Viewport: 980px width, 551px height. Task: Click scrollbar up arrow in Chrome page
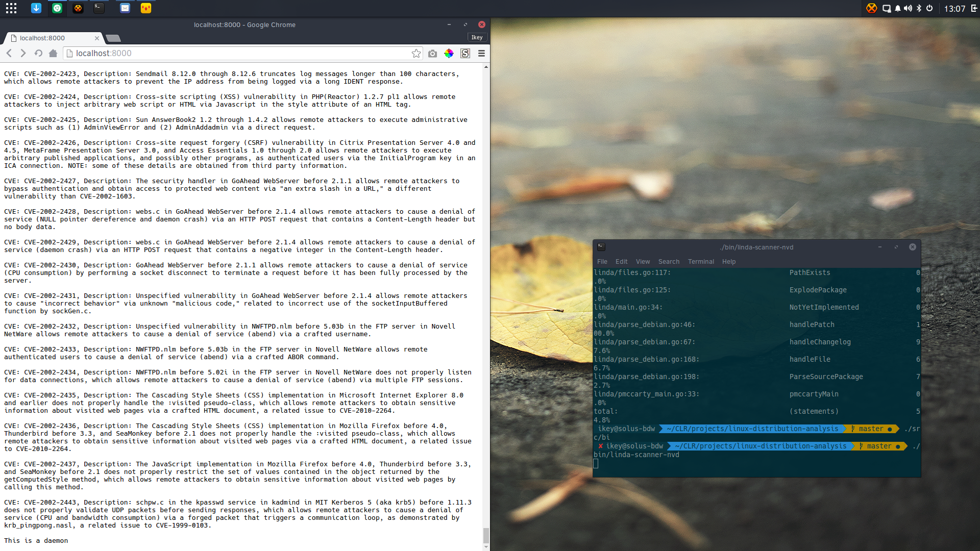486,67
